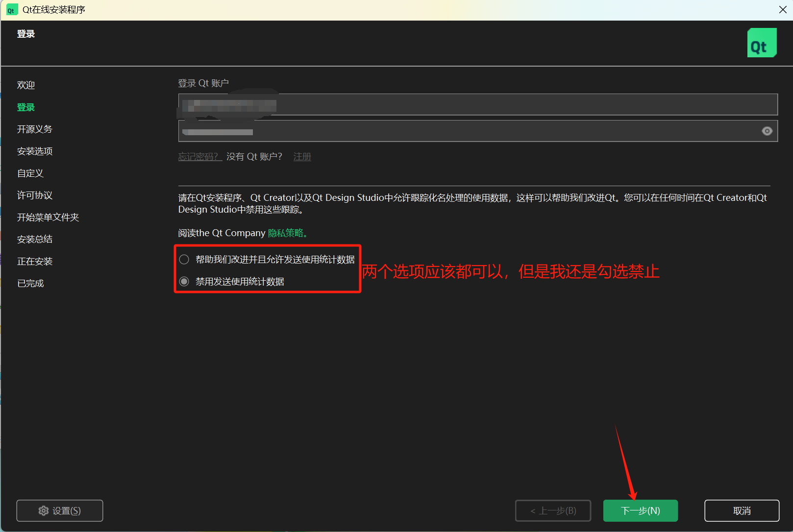Click the 没有 Qt 账户? text

click(x=254, y=157)
